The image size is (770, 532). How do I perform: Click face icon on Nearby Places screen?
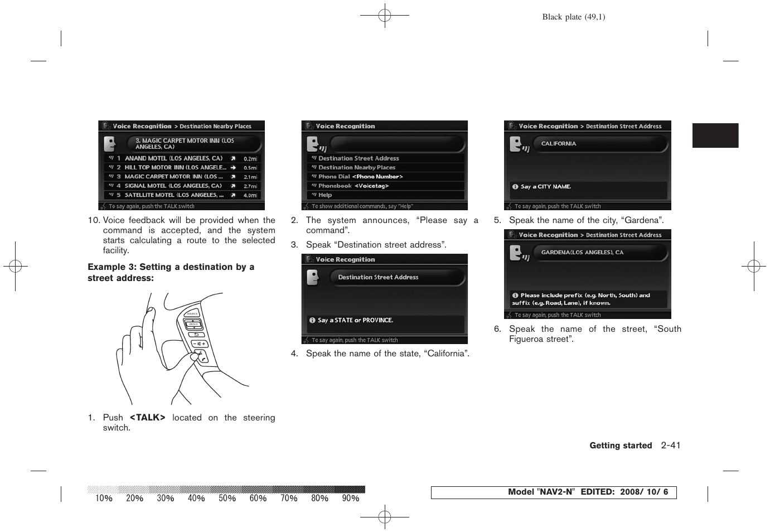click(109, 144)
